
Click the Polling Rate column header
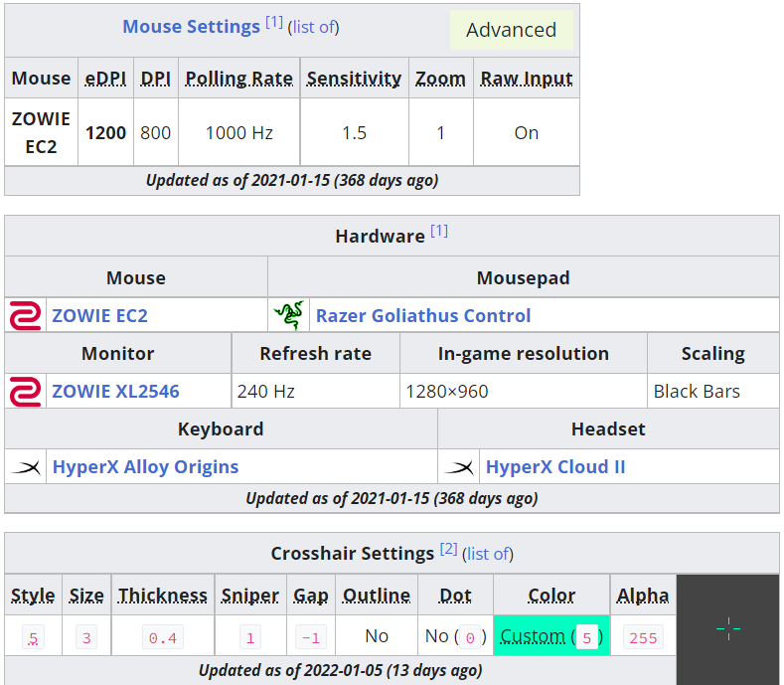pyautogui.click(x=239, y=79)
